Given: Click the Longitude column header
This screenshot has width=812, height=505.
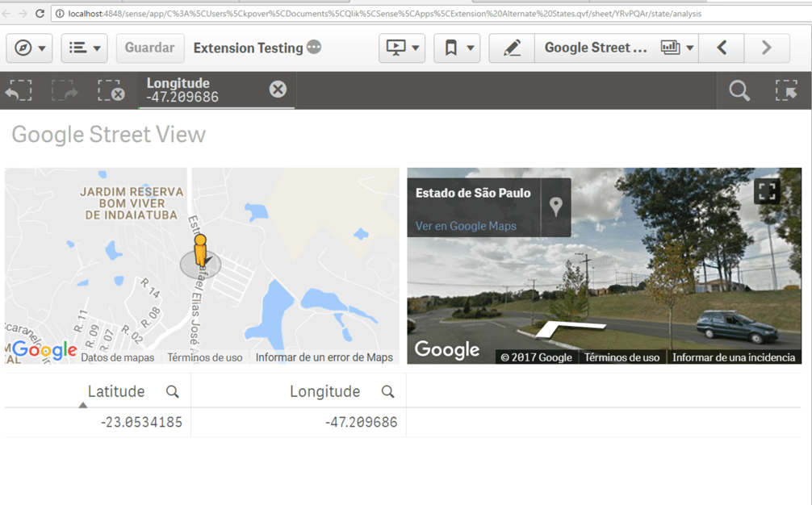Looking at the screenshot, I should 324,391.
